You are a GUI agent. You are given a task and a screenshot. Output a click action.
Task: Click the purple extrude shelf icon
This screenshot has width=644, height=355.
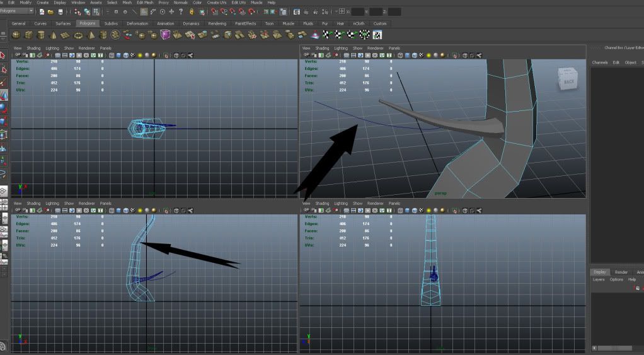coord(165,35)
